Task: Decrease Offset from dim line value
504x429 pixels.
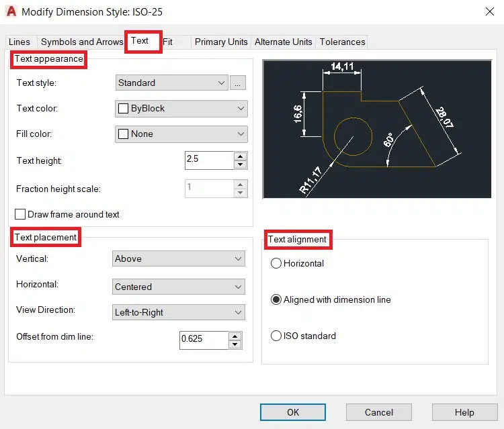Action: [235, 344]
